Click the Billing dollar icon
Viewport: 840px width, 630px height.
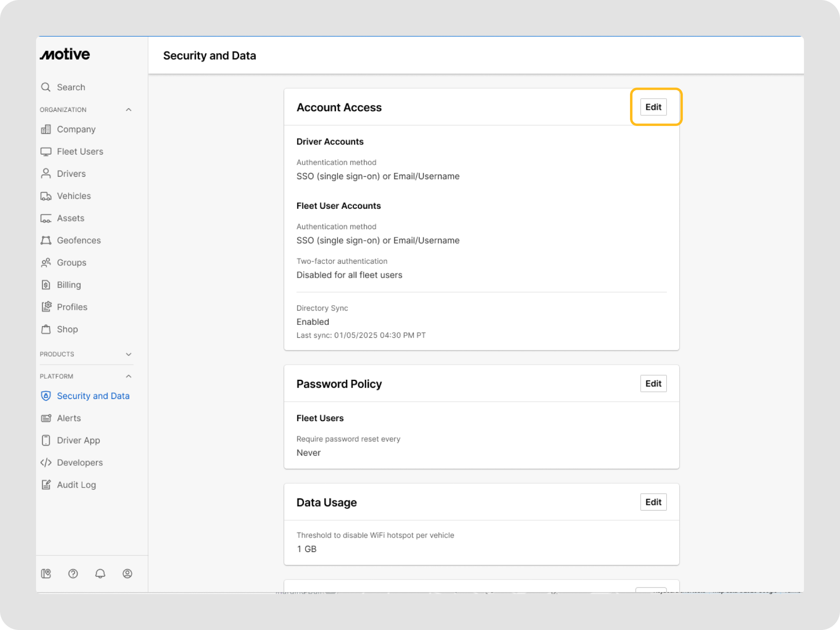click(x=46, y=285)
